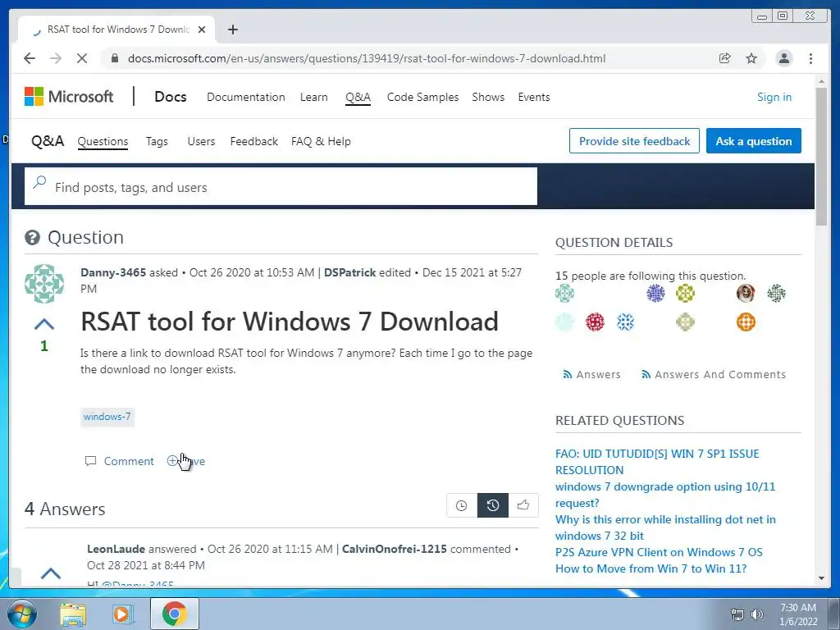
Task: Open Chrome three-dot menu
Action: [810, 58]
